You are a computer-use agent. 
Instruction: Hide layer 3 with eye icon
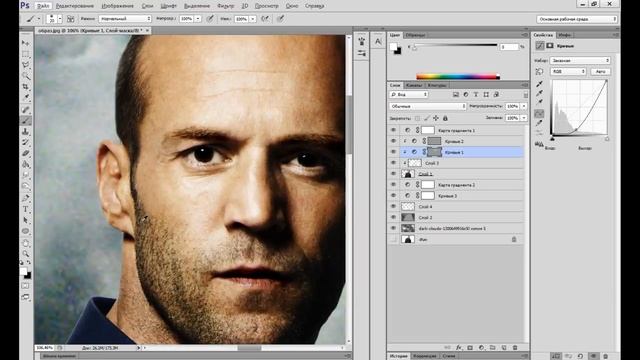(393, 163)
